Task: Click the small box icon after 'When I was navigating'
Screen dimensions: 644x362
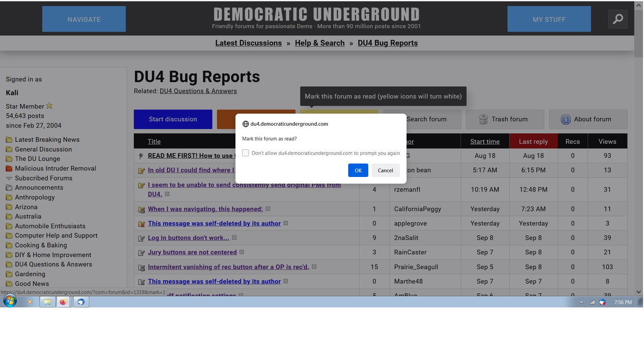Action: click(x=268, y=209)
